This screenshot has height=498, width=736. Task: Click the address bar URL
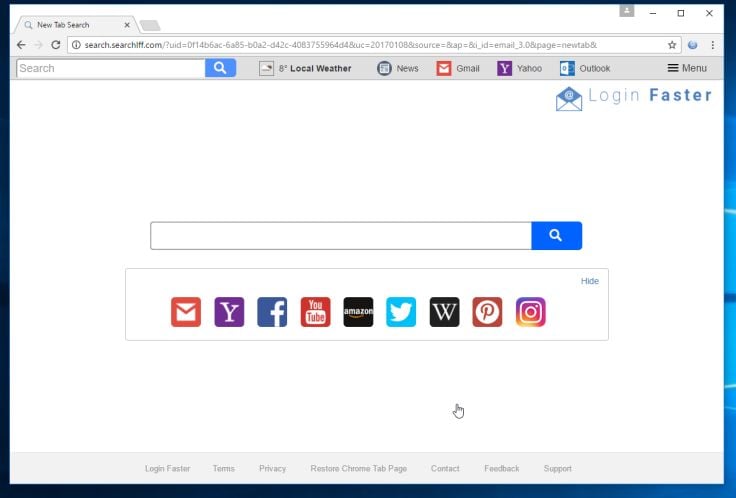tap(340, 45)
